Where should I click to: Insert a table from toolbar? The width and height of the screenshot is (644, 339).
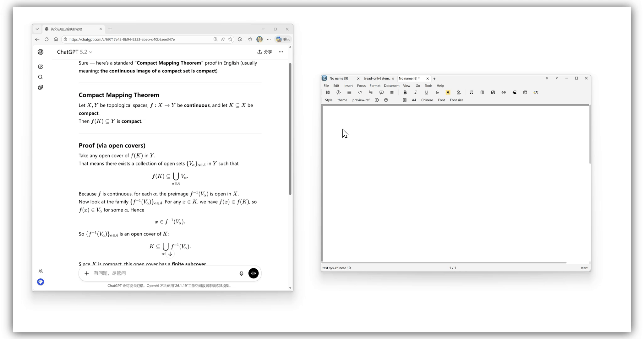[482, 92]
